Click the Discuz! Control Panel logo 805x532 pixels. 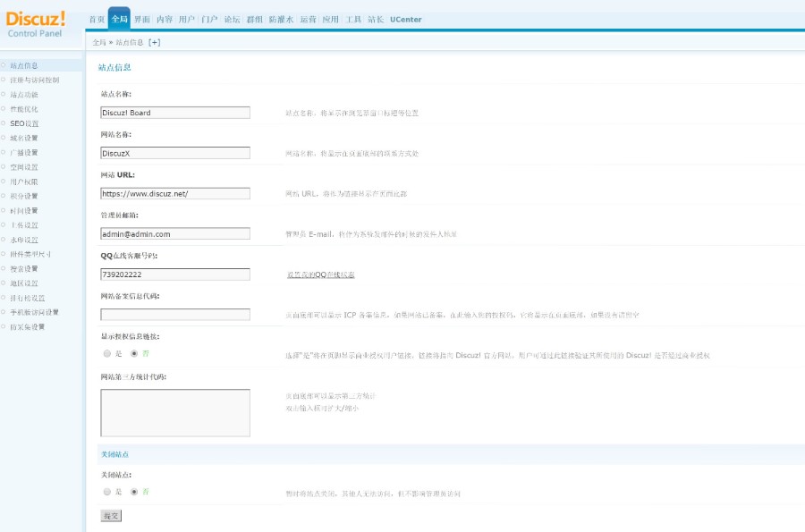click(x=36, y=24)
